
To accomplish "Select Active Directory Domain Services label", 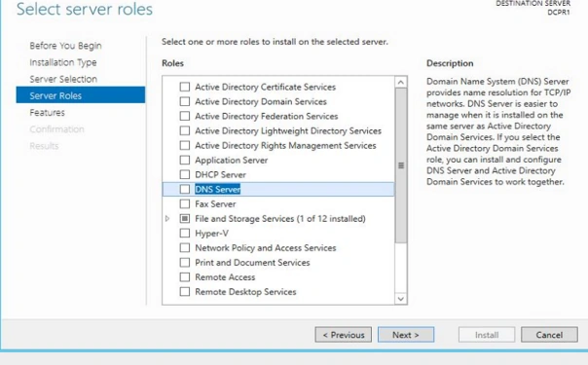I will click(x=261, y=101).
